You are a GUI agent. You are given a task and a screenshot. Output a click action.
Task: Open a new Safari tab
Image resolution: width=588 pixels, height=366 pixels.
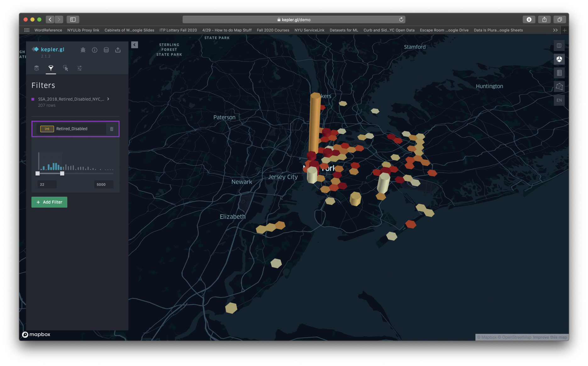(x=565, y=30)
